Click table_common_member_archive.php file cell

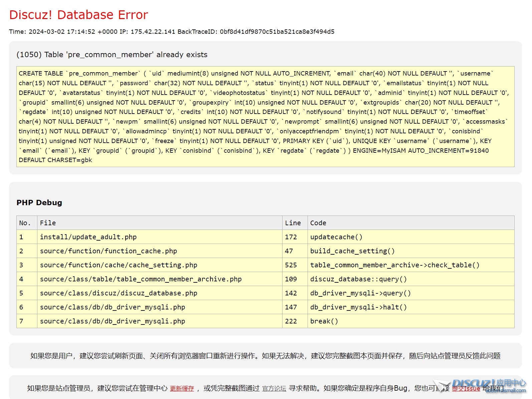(x=141, y=279)
